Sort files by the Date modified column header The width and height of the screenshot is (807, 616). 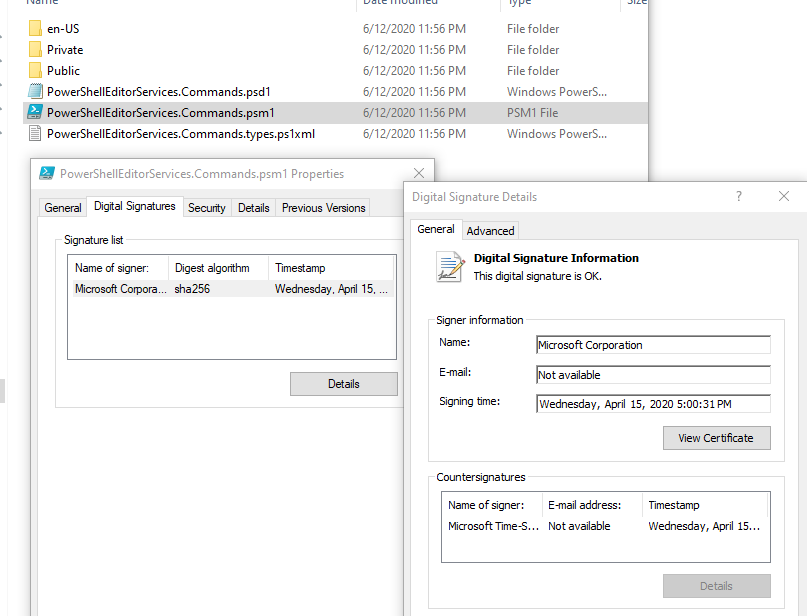[401, 3]
